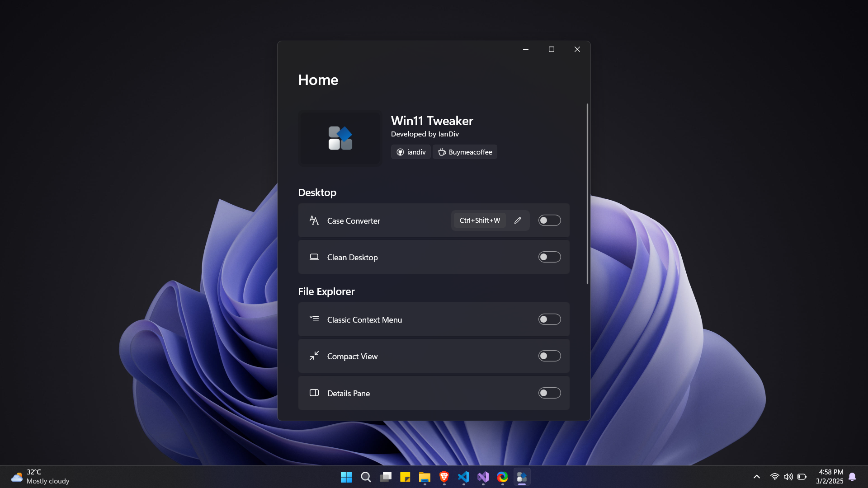Click the volume speaker icon
This screenshot has height=488, width=868.
(x=788, y=477)
